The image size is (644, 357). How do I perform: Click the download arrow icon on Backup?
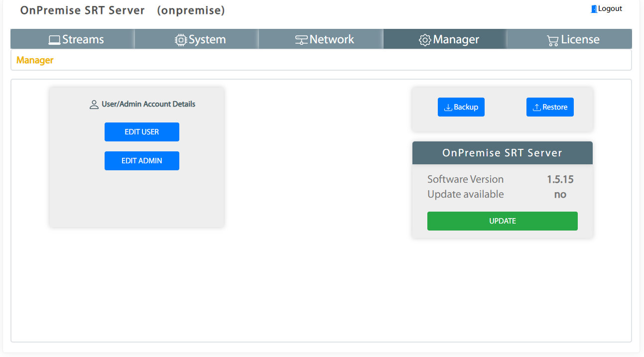tap(448, 108)
